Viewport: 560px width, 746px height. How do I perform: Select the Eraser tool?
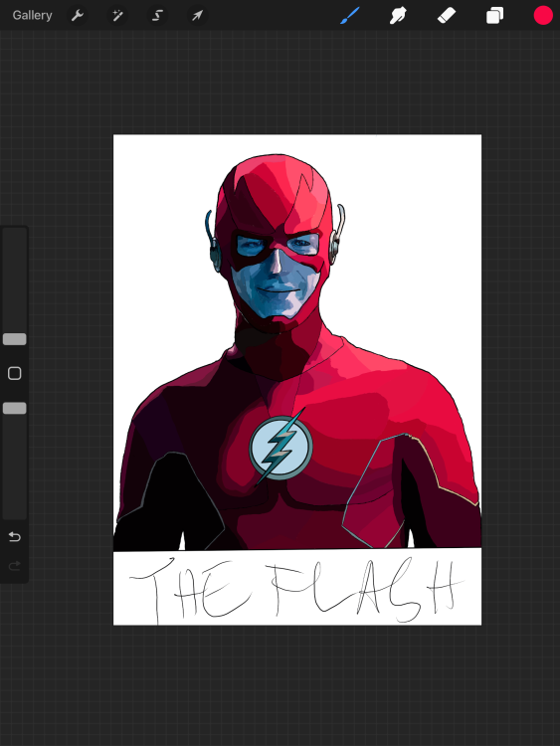coord(447,15)
